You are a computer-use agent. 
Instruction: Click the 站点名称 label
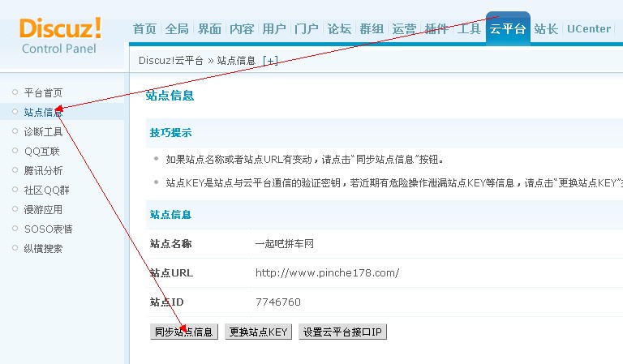point(170,243)
